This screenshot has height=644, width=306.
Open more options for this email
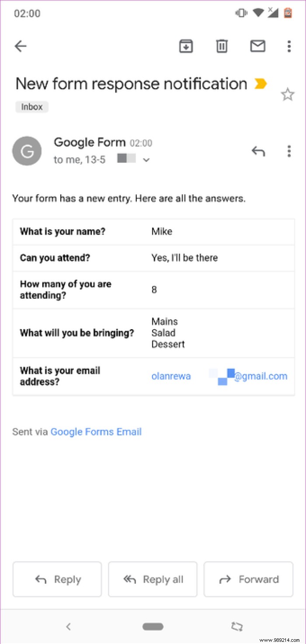pos(289,46)
